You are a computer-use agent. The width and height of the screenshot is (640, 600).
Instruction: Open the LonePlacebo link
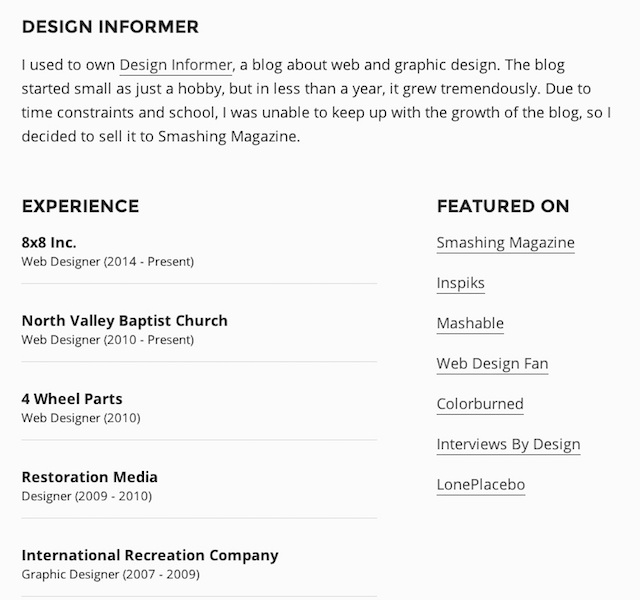[x=481, y=485]
